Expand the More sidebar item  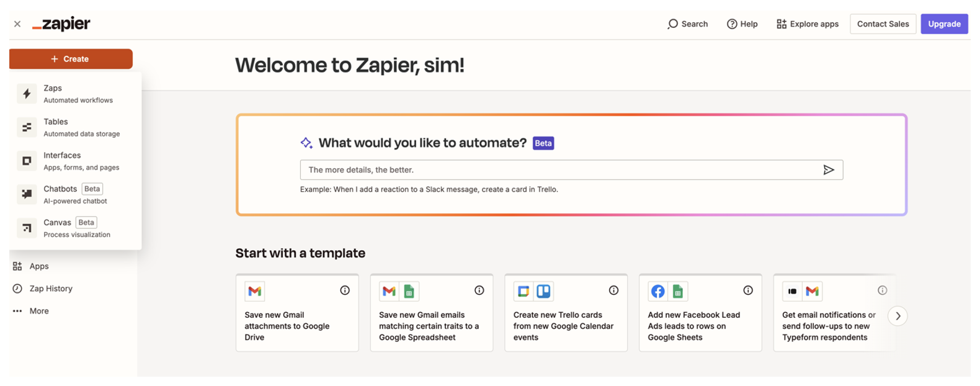(x=38, y=311)
